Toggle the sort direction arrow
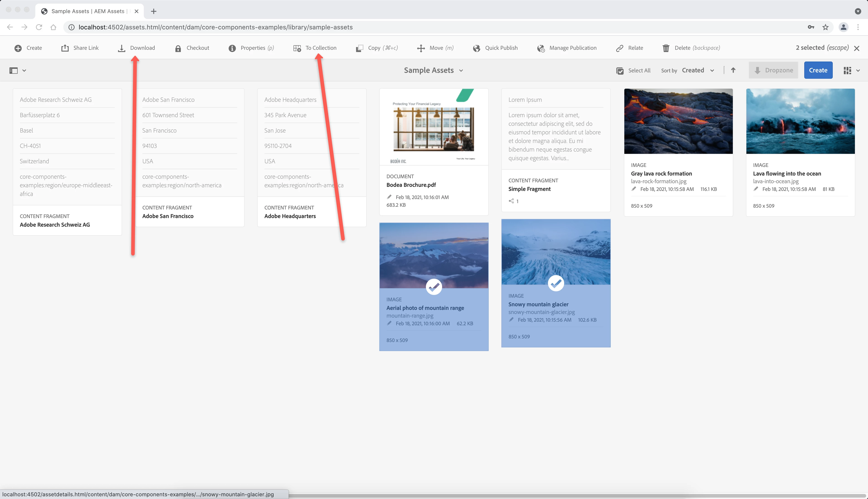 [x=733, y=70]
